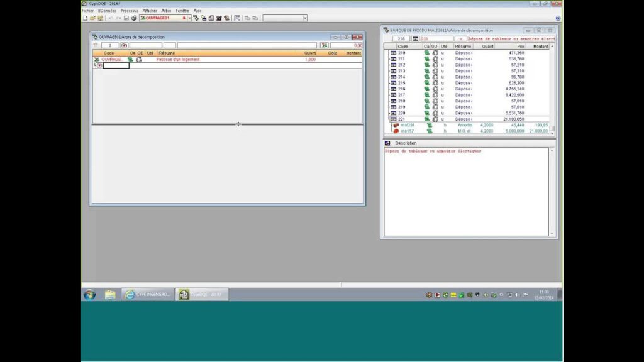This screenshot has height=362, width=644.
Task: Click the recycle GD icon on row 215
Action: [435, 83]
